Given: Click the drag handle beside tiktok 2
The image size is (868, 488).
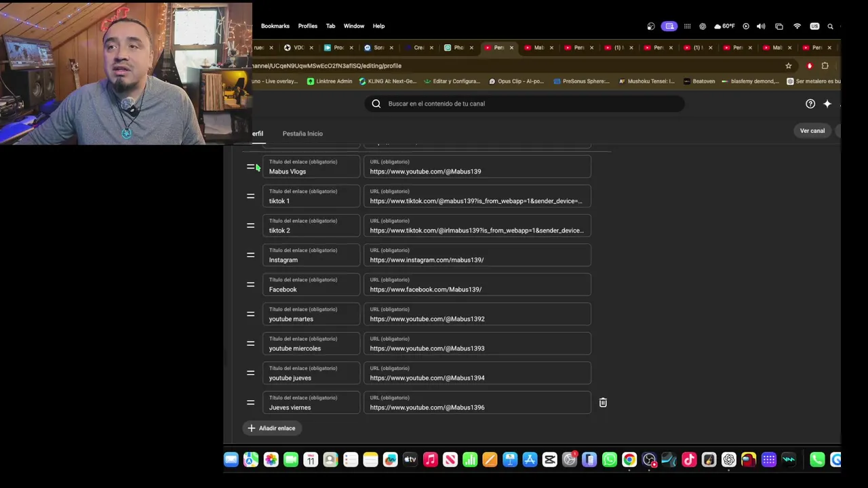Looking at the screenshot, I should tap(250, 226).
